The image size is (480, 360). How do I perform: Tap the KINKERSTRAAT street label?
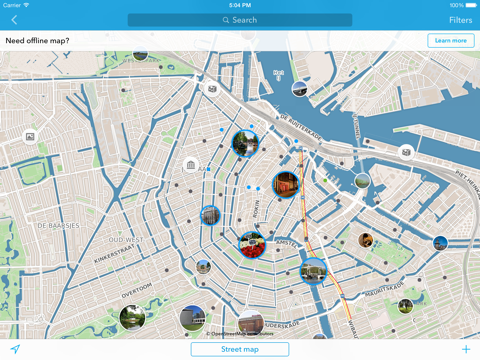pyautogui.click(x=115, y=253)
